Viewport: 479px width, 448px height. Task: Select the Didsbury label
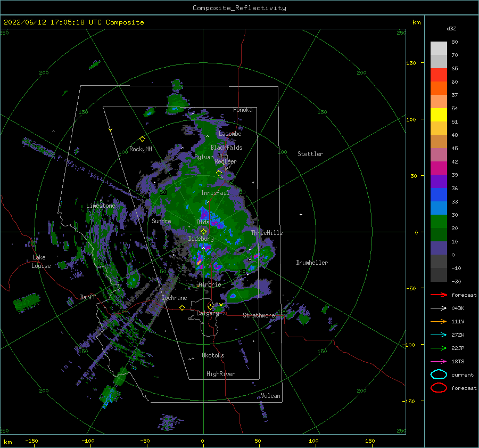(x=201, y=239)
